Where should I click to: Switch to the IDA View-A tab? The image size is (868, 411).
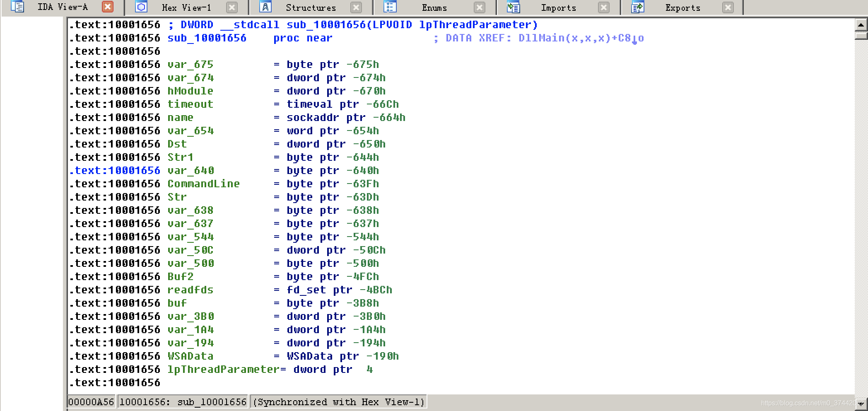click(x=63, y=7)
